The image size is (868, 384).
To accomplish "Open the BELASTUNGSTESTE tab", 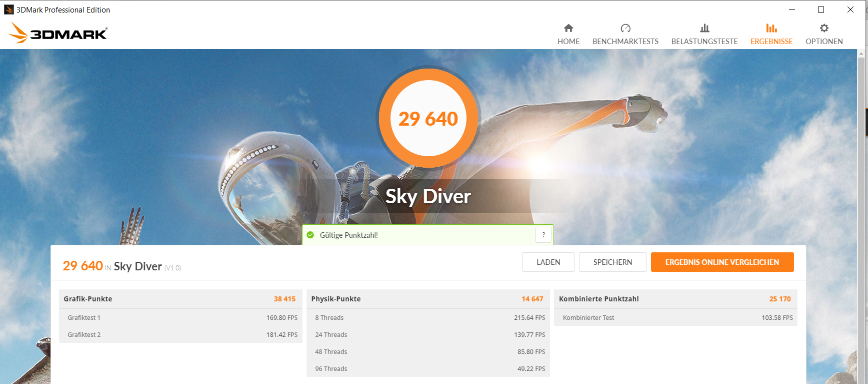I will [704, 35].
